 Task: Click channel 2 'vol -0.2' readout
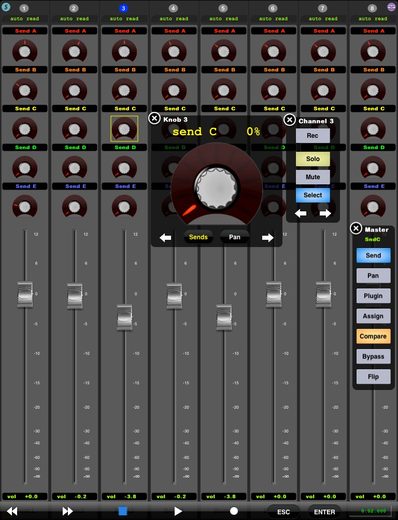click(x=74, y=496)
